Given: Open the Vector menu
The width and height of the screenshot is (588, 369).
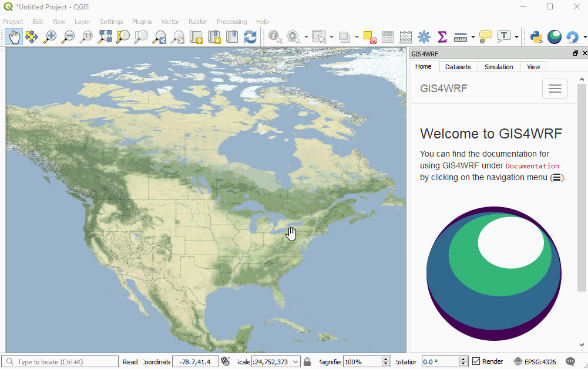Looking at the screenshot, I should coord(170,22).
